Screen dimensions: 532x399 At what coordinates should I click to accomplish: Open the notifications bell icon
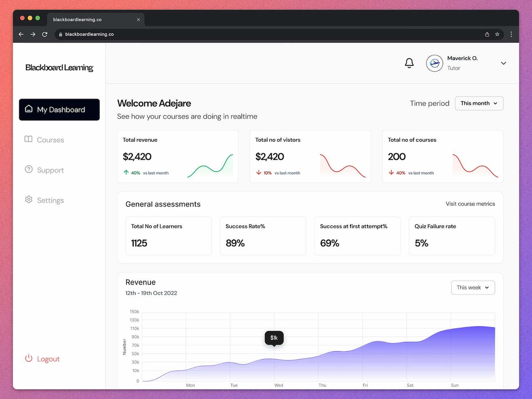tap(409, 63)
